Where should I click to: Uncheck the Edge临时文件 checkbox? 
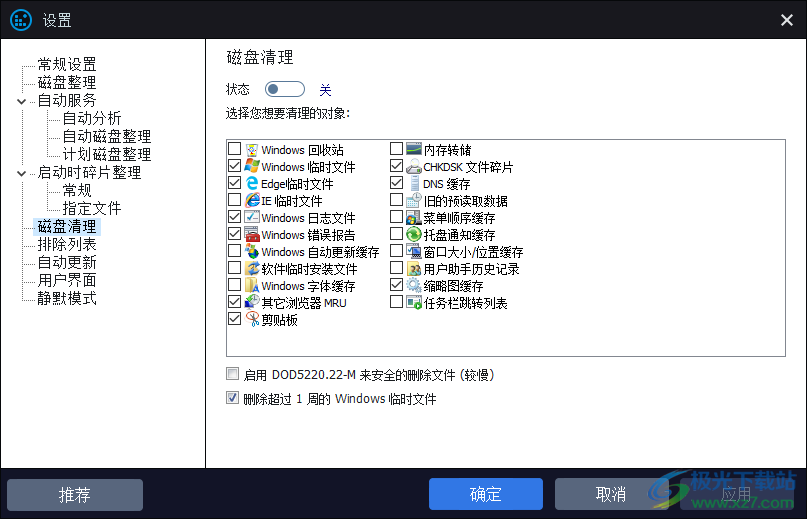234,183
